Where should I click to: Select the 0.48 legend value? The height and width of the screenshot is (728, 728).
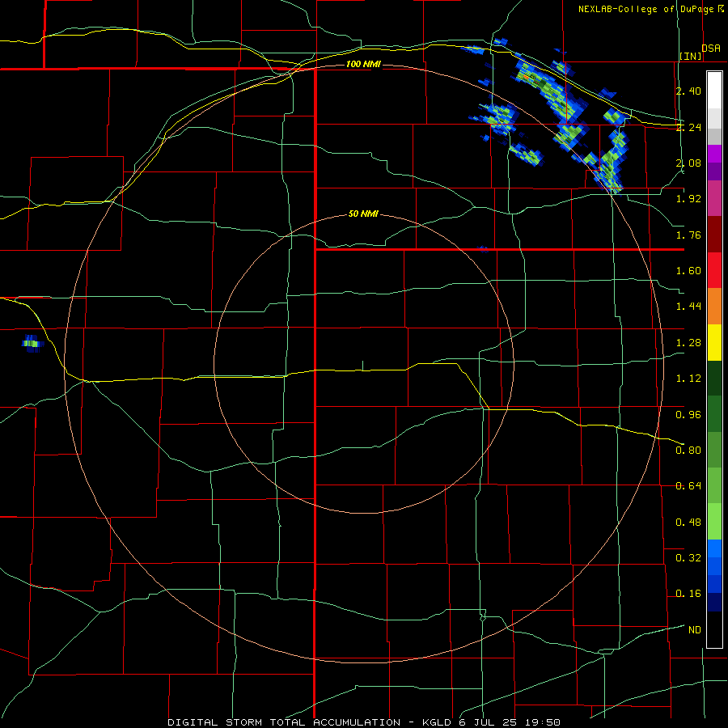pyautogui.click(x=688, y=523)
